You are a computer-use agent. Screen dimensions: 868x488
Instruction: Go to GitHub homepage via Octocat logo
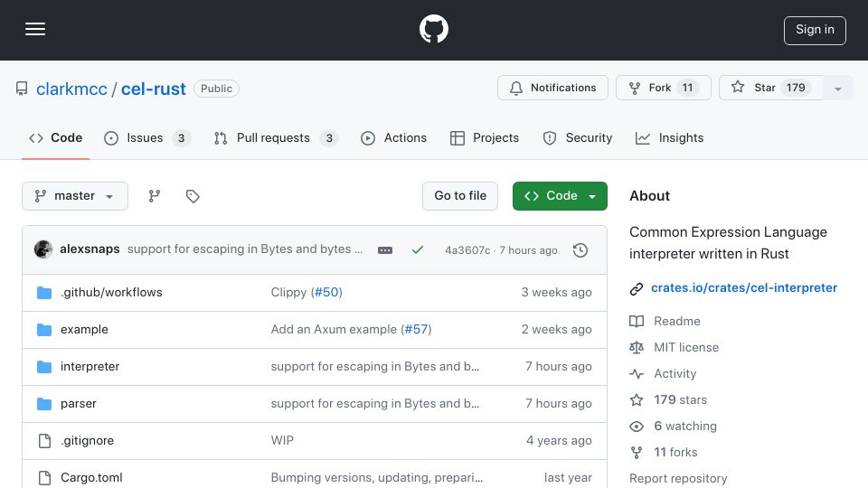433,29
